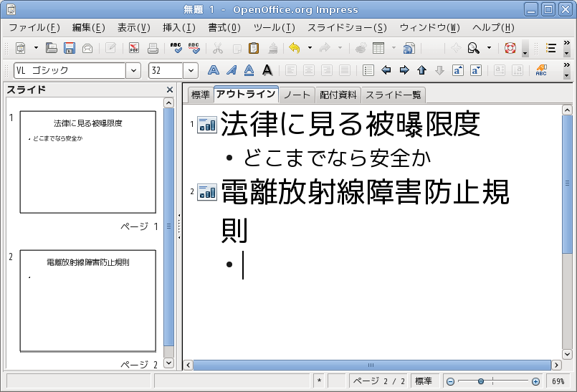Screen dimensions: 577x392
Task: Export directly as PDF icon
Action: (x=134, y=48)
